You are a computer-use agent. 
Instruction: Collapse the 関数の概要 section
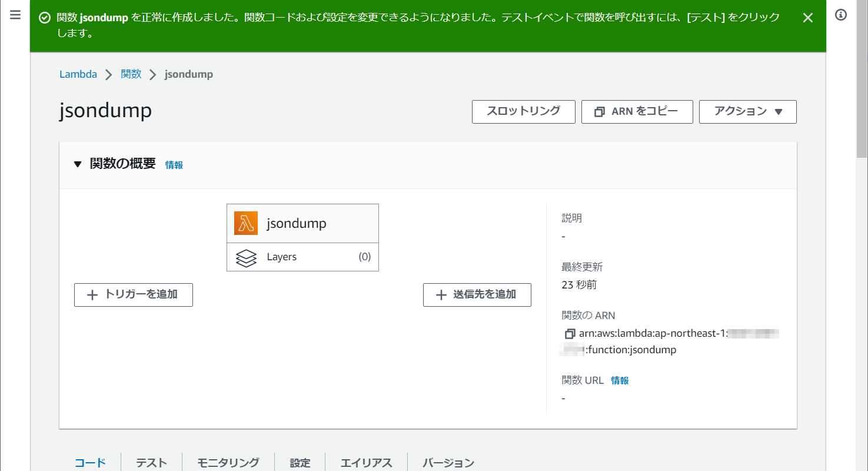pyautogui.click(x=78, y=164)
